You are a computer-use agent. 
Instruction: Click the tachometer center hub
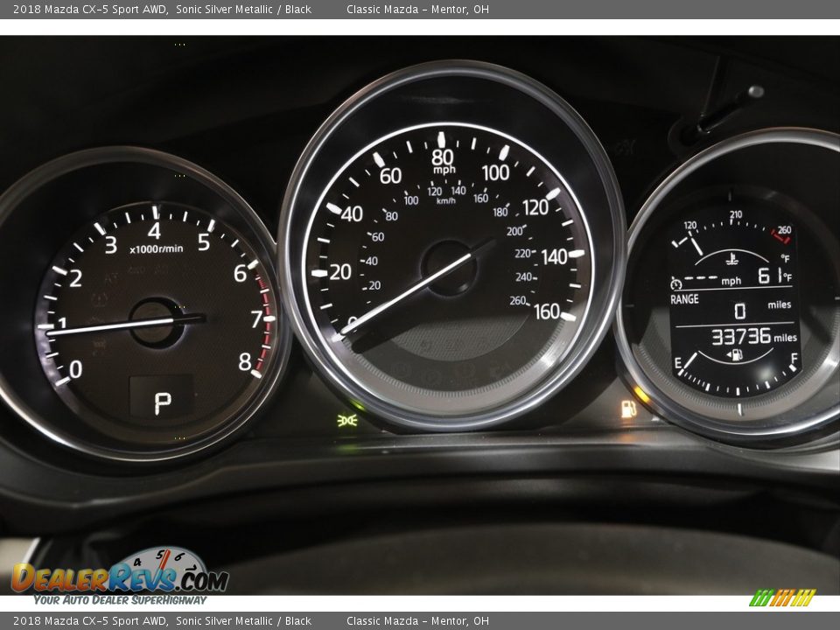tap(155, 322)
